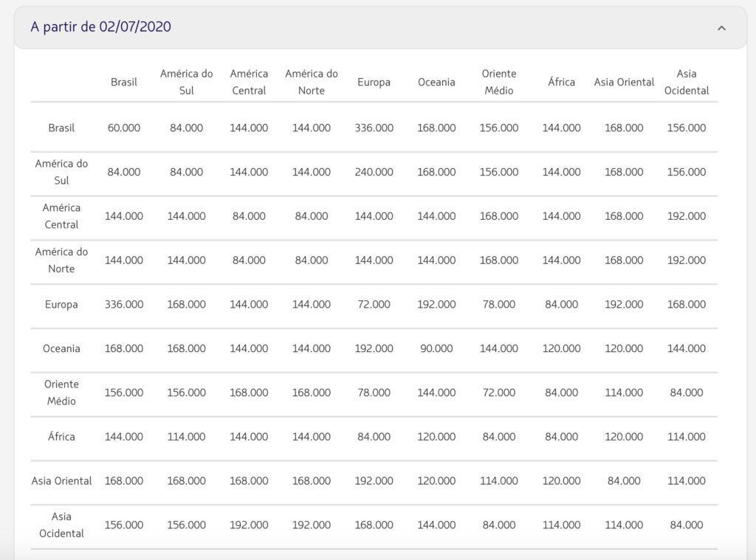Click 144.000 in África row Brasil column
This screenshot has height=560, width=756.
[x=124, y=437]
